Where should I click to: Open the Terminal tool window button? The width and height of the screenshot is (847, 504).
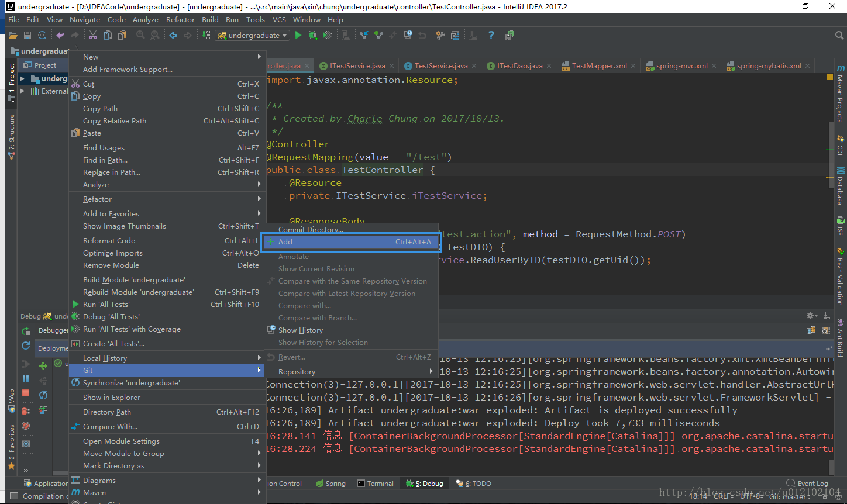point(376,484)
